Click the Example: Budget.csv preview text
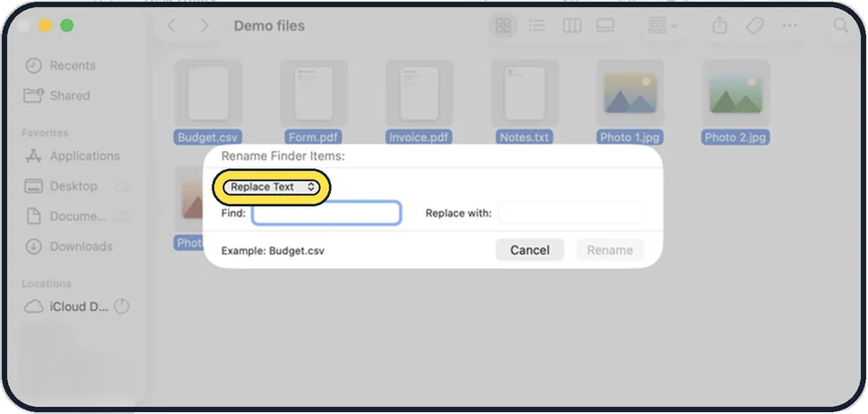 (x=273, y=250)
